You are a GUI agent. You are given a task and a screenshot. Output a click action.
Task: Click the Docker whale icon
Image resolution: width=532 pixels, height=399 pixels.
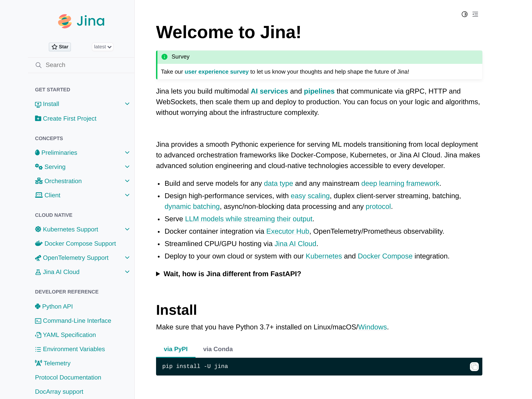click(x=39, y=243)
